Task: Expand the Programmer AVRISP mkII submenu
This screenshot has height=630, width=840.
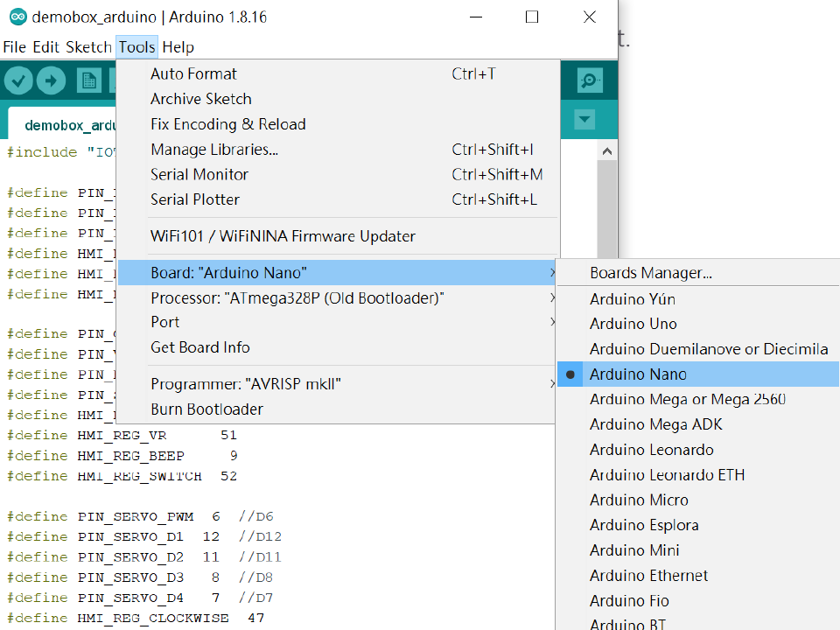Action: [x=245, y=384]
